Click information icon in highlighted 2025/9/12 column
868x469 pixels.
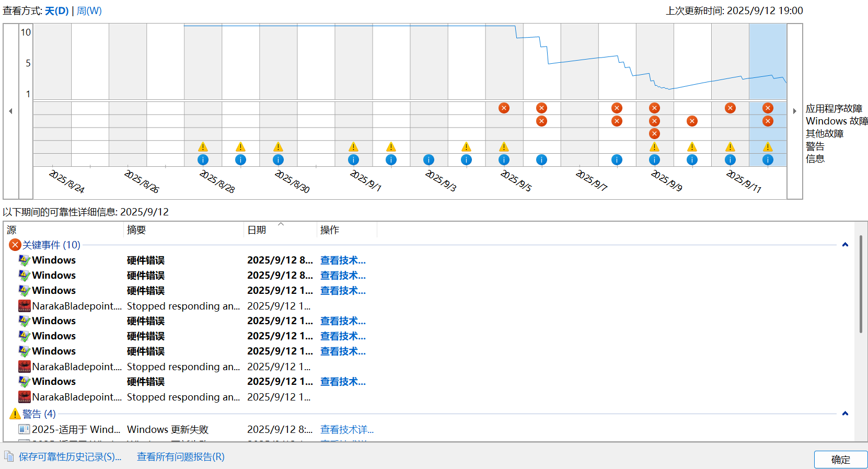point(768,160)
